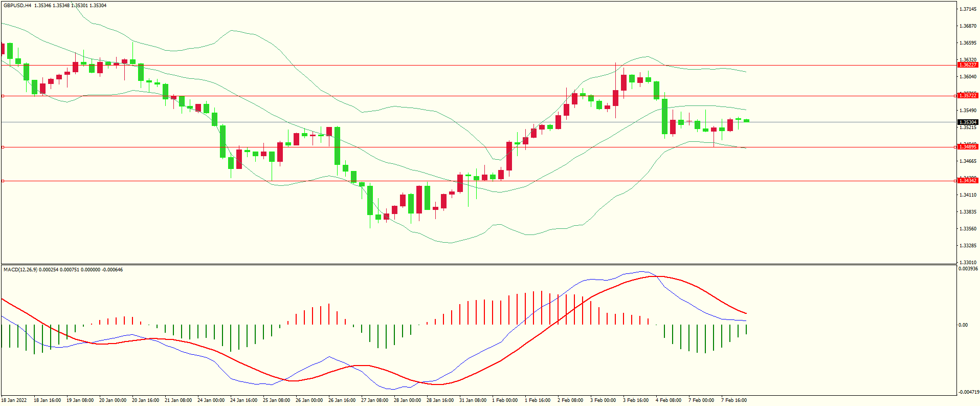Click the 1.37145 price scale value
Screen dimensions: 980x406
pyautogui.click(x=968, y=9)
